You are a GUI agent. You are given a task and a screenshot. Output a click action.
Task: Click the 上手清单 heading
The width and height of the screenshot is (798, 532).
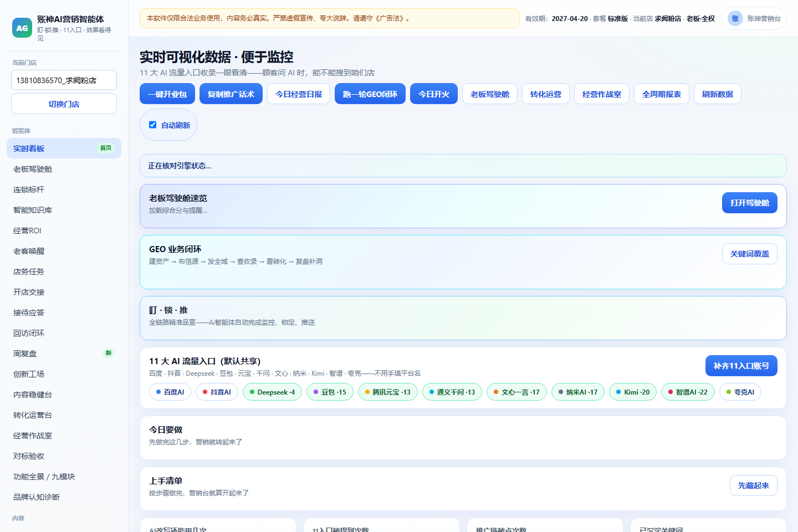(x=166, y=480)
